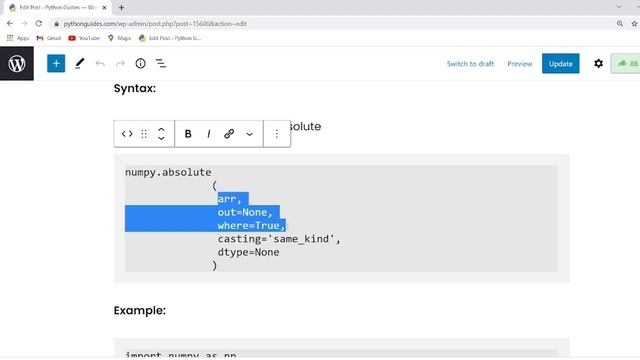Reload the page
Viewport: 640px width, 360px height.
pyautogui.click(x=39, y=24)
